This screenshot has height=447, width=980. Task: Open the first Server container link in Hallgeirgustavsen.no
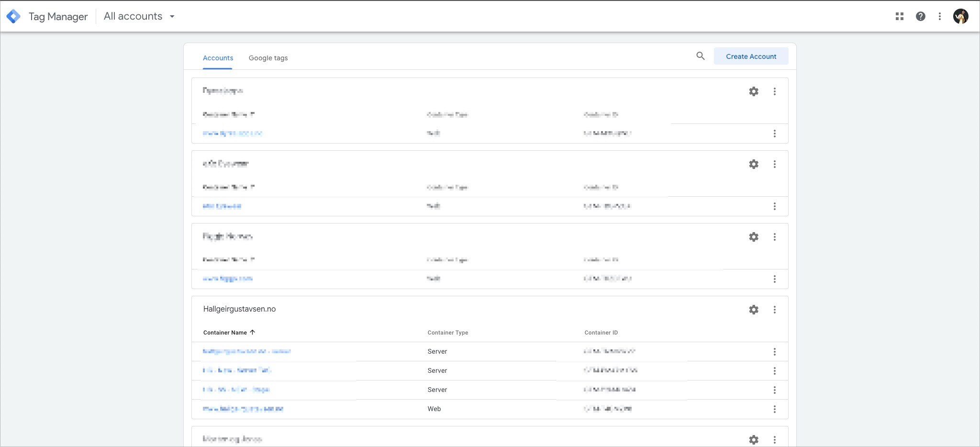point(246,351)
